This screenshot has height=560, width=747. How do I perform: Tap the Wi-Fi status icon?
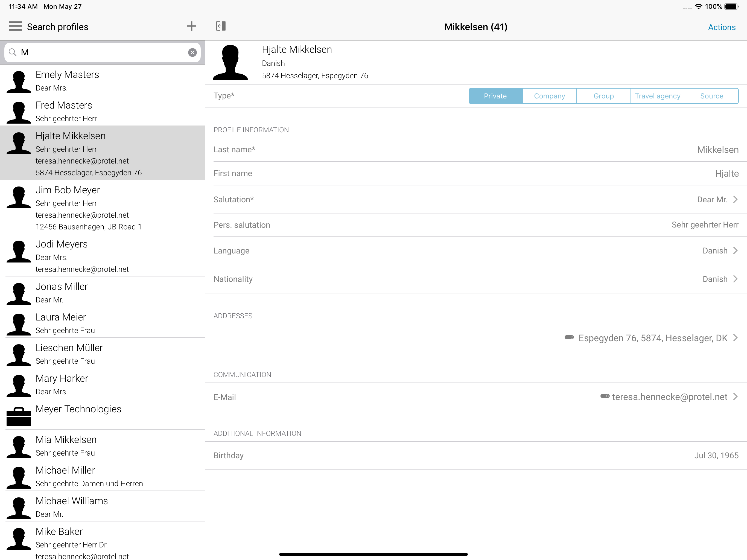[698, 7]
